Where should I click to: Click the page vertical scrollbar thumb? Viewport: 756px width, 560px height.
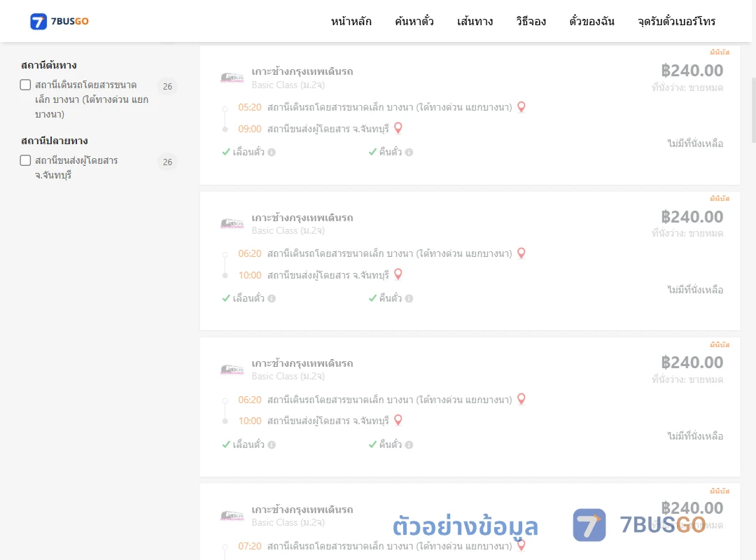[754, 111]
